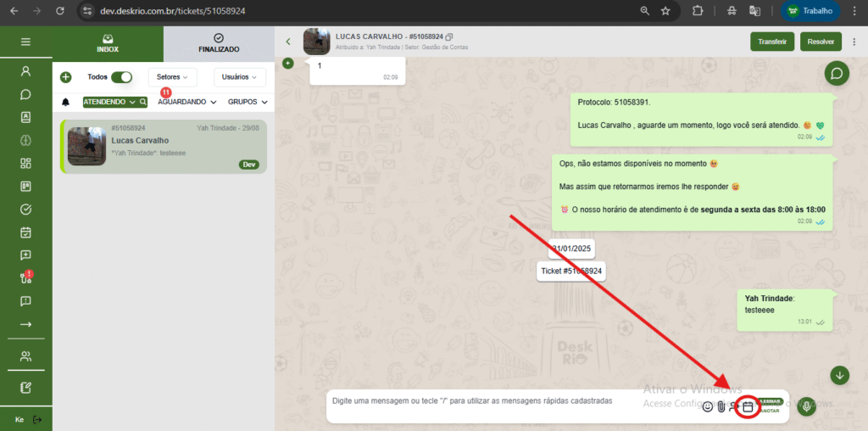The height and width of the screenshot is (431, 868).
Task: Toggle the Assinar signature option
Action: click(770, 400)
